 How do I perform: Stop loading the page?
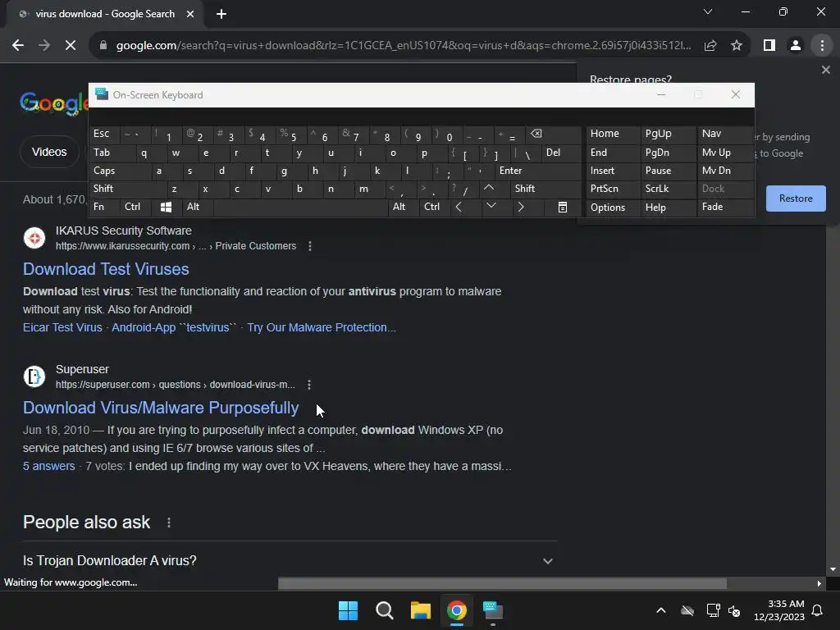(71, 46)
